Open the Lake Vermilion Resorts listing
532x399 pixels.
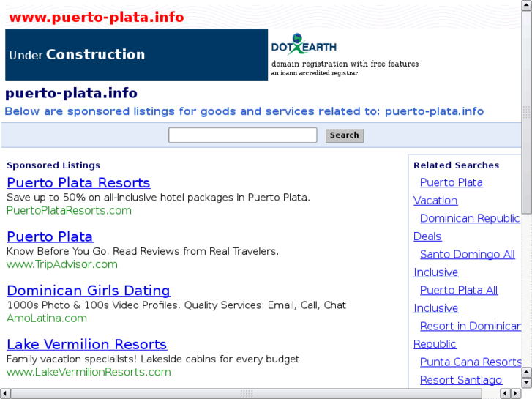(x=87, y=344)
